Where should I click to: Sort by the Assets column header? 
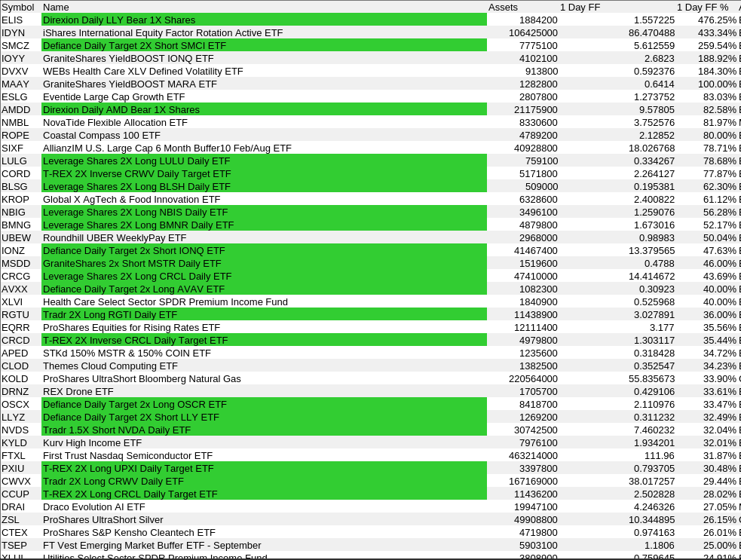tap(503, 7)
